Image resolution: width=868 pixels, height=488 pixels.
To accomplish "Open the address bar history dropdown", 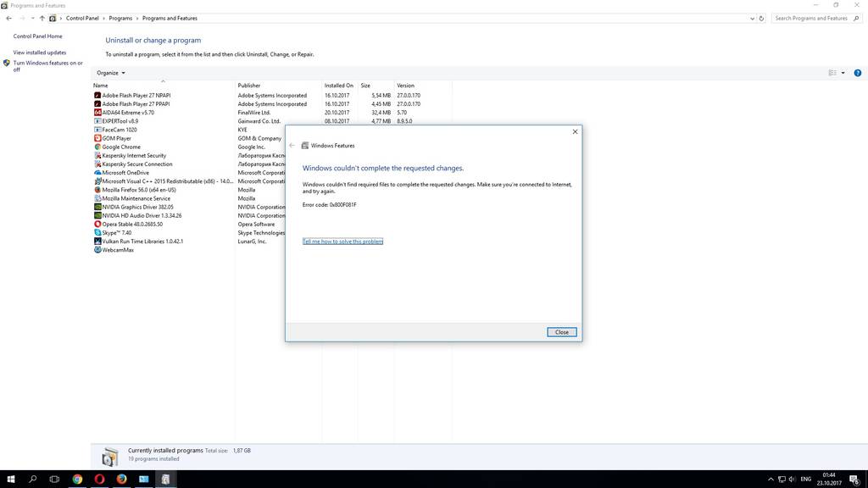I will tap(752, 19).
